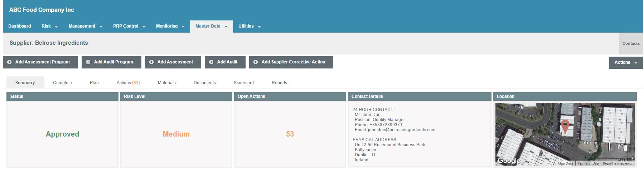Viewport: 644px width, 176px height.
Task: Click the Risk Level panel header
Action: [x=176, y=96]
